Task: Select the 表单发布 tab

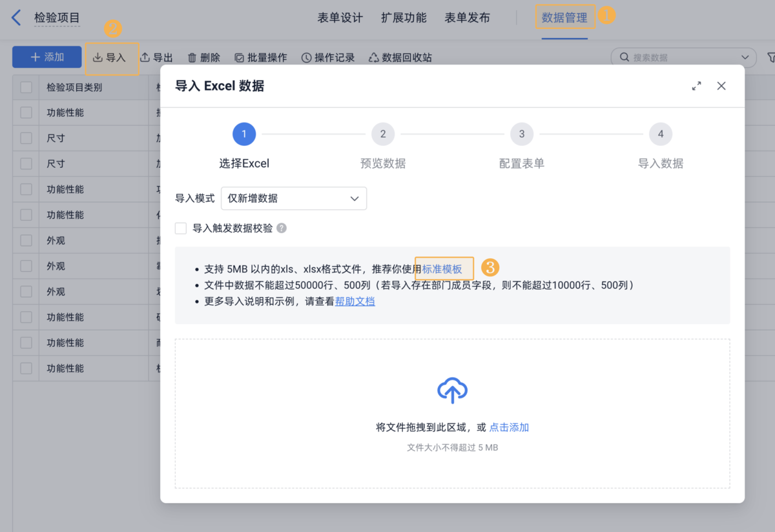Action: [467, 18]
